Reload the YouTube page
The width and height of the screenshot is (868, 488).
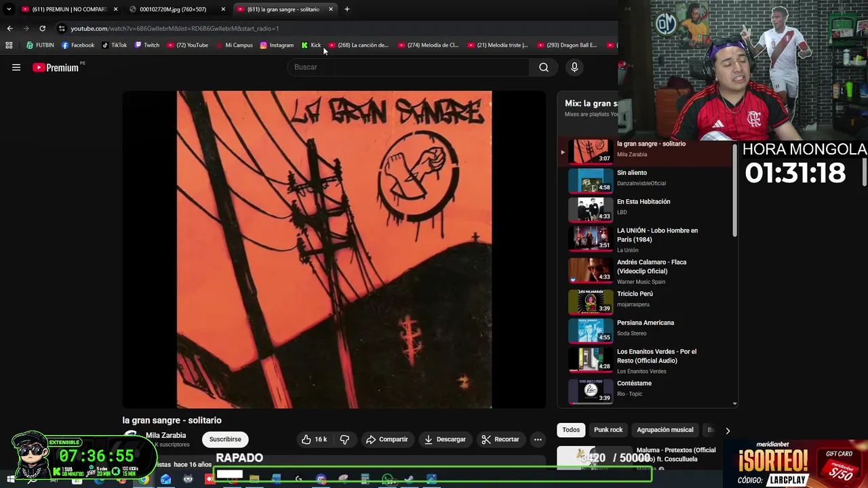pyautogui.click(x=42, y=28)
